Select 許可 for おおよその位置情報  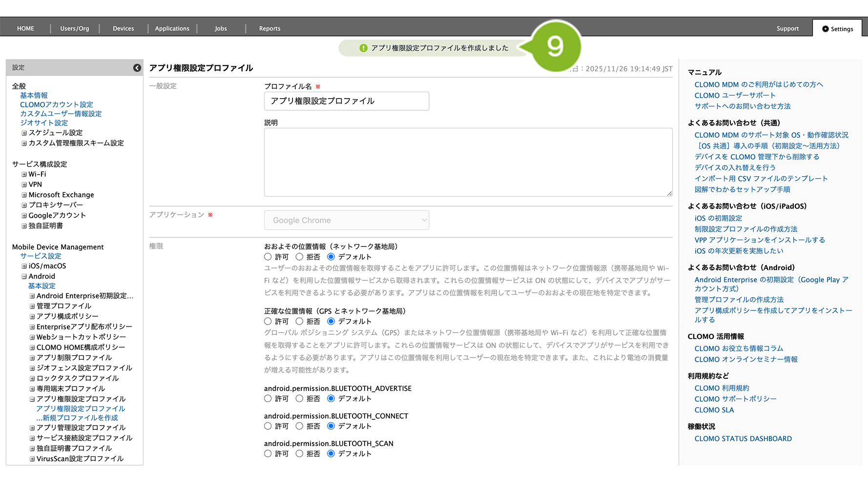[268, 257]
